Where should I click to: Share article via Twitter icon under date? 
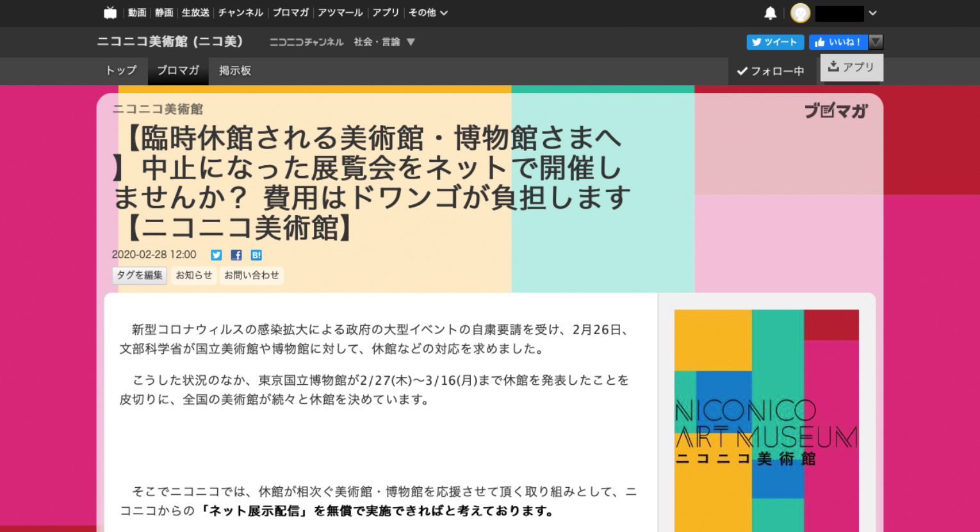(x=216, y=255)
